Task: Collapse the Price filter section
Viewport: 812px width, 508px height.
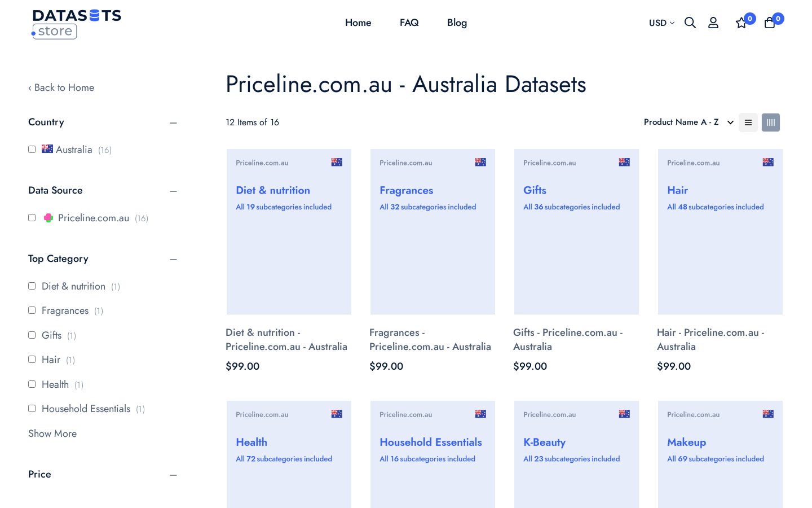Action: [173, 475]
